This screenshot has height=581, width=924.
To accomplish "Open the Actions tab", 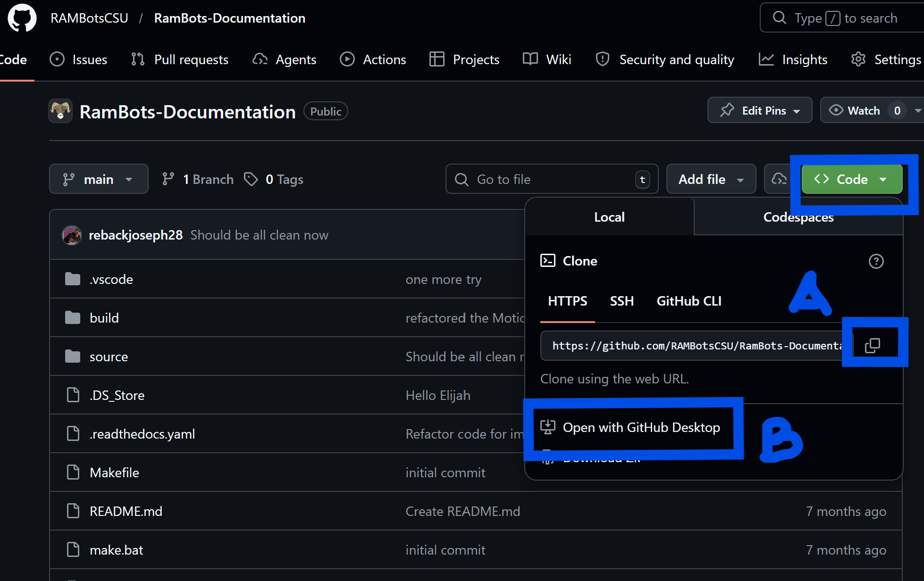I will click(x=373, y=59).
